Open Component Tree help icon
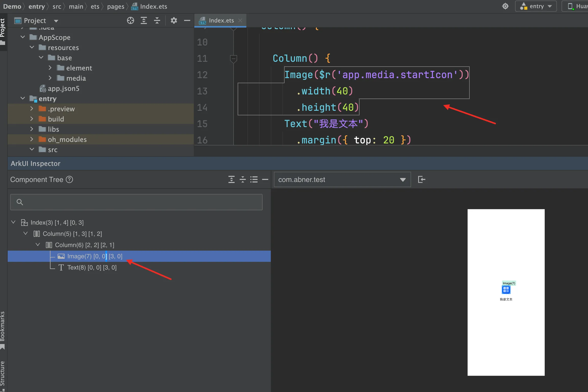Screen dimensions: 588x392 pos(69,179)
